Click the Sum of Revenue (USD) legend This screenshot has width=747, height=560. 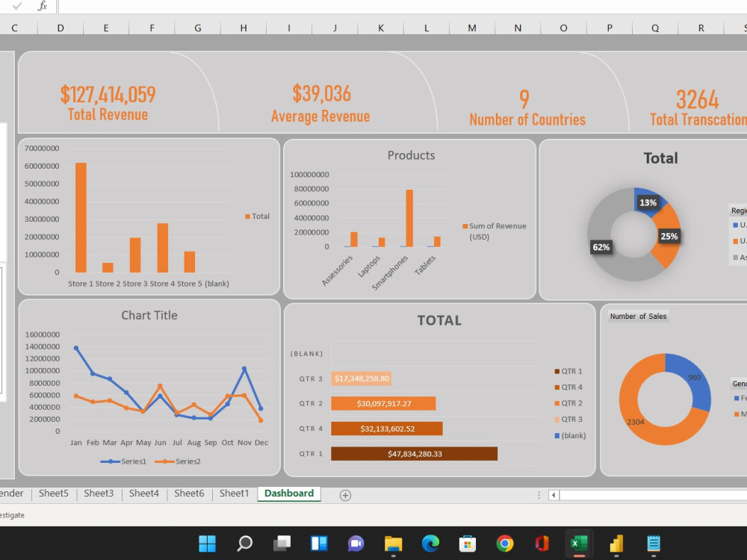(495, 231)
